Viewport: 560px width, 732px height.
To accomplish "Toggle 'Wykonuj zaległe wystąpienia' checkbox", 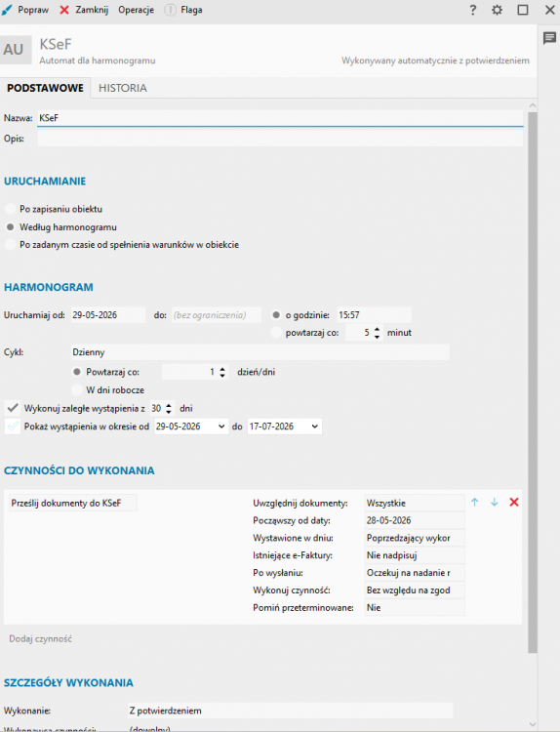I will point(13,408).
